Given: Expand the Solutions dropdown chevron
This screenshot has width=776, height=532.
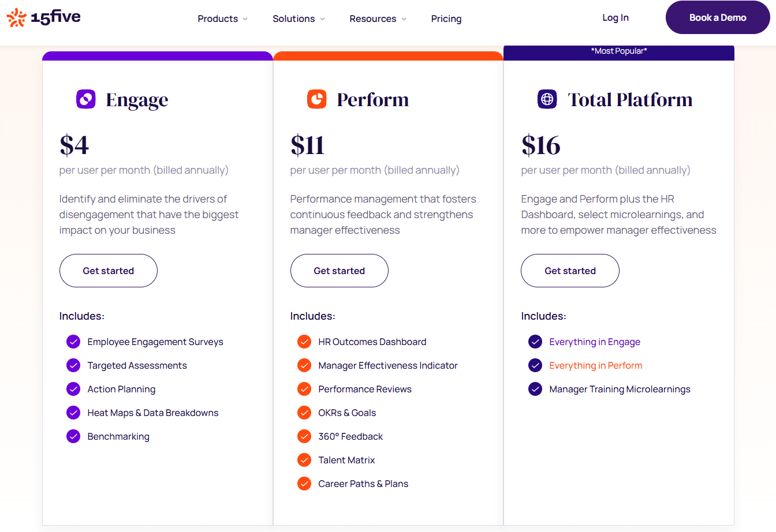Looking at the screenshot, I should click(x=322, y=19).
